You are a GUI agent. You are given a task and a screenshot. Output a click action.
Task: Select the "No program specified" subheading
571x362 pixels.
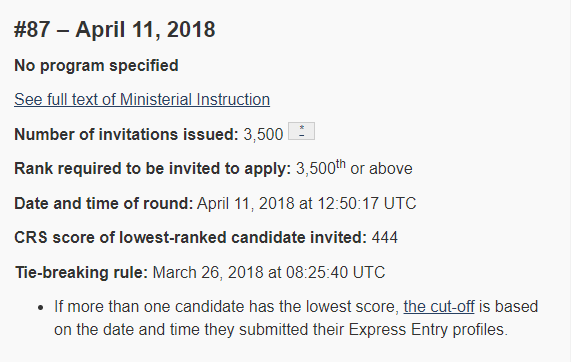click(x=96, y=66)
